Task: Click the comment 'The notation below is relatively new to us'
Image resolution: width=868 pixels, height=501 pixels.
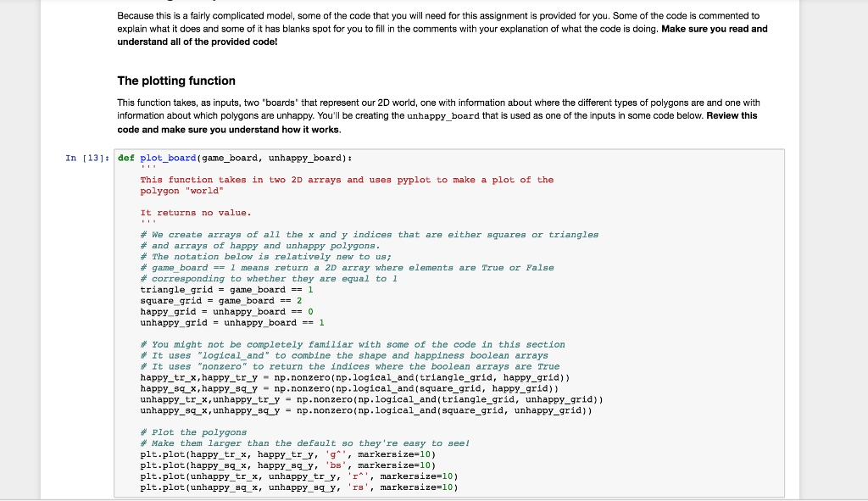Action: coord(265,257)
